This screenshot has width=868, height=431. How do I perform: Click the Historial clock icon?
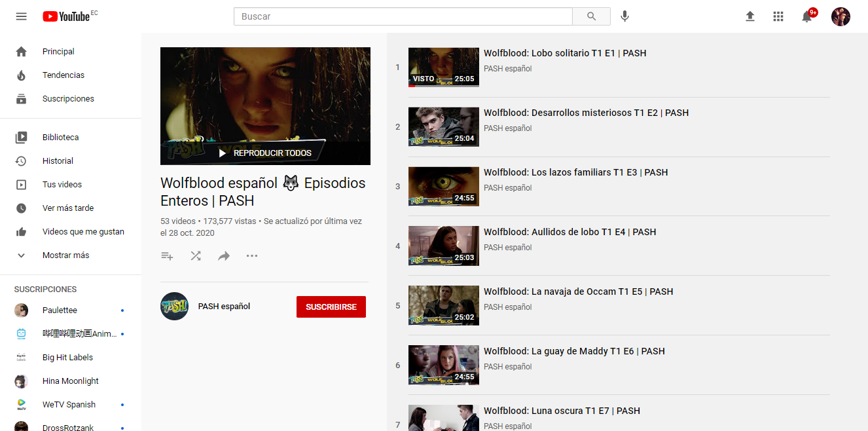pos(22,161)
